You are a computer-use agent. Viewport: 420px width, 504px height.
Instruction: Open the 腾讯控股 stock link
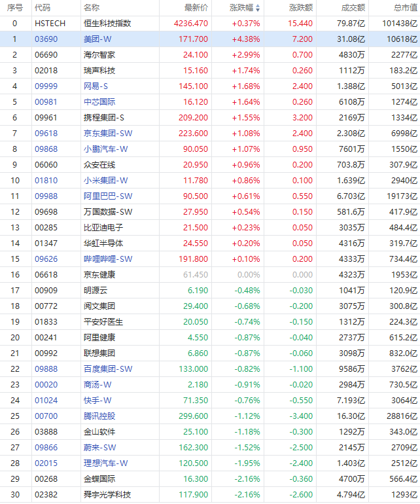pyautogui.click(x=99, y=416)
